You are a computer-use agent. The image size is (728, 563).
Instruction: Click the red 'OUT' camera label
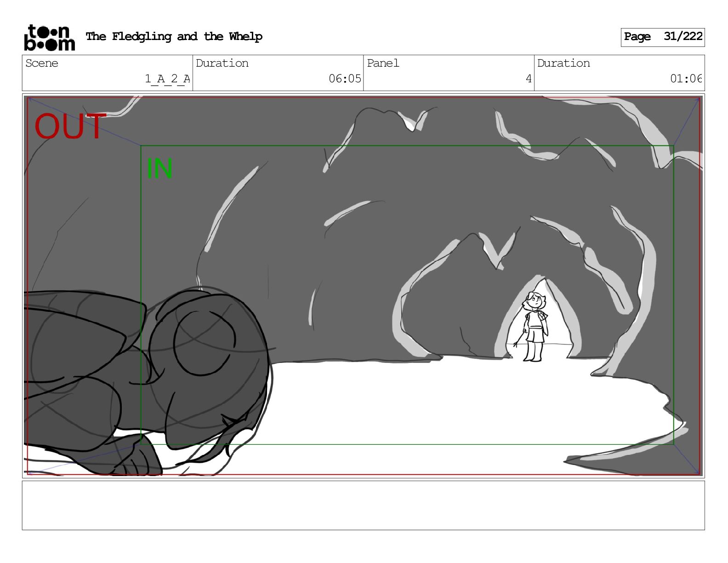[70, 126]
